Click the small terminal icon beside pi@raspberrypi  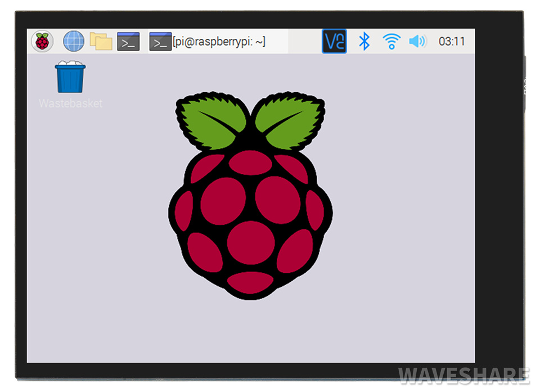[x=160, y=41]
